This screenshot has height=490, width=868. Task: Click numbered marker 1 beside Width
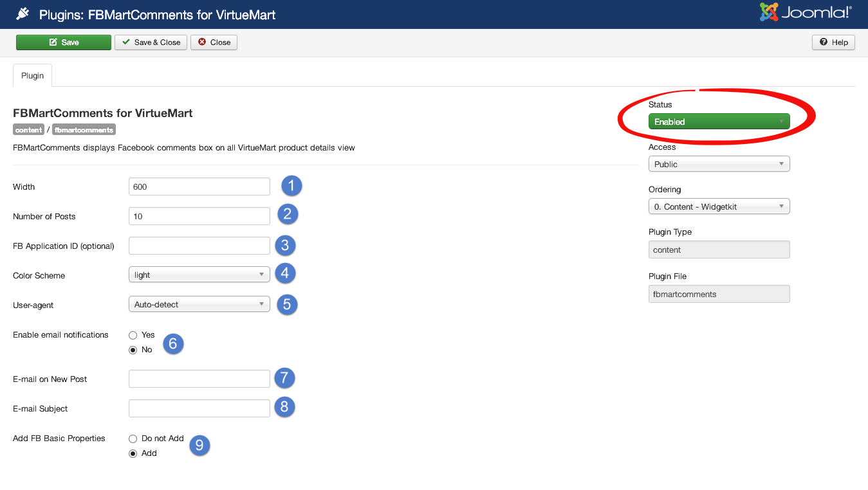tap(291, 186)
